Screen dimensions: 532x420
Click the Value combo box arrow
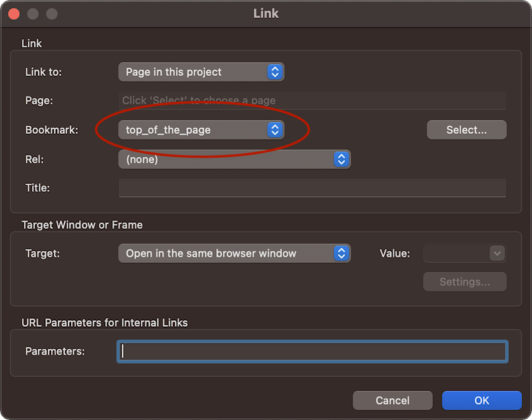coord(497,254)
